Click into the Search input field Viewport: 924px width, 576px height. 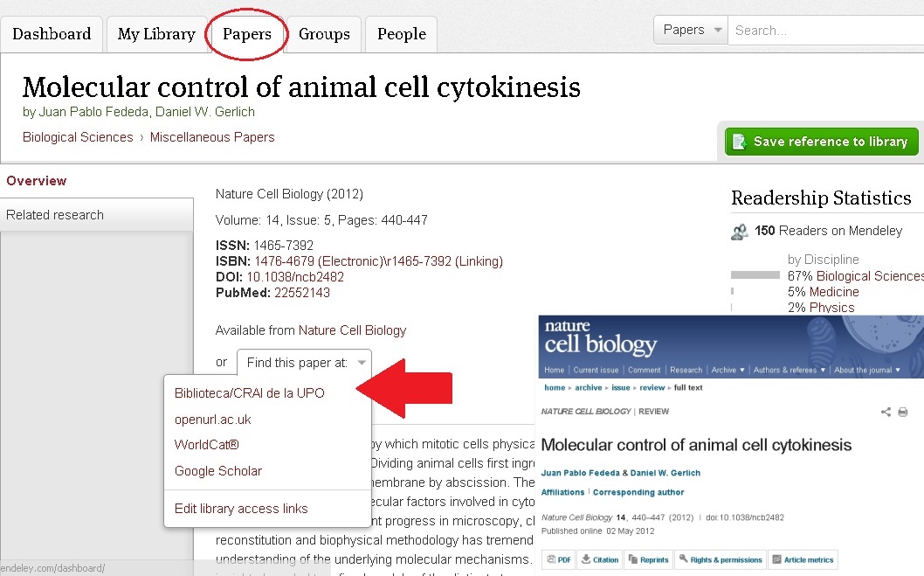click(825, 30)
